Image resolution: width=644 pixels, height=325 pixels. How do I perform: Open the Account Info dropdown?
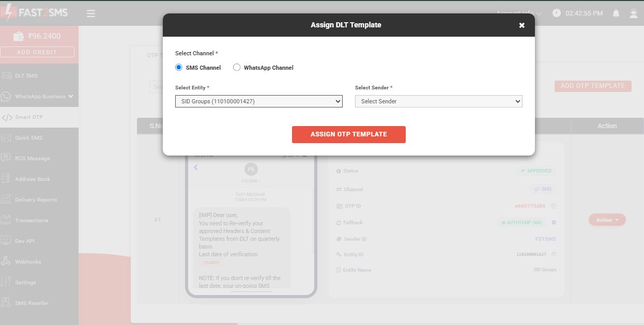(x=519, y=13)
